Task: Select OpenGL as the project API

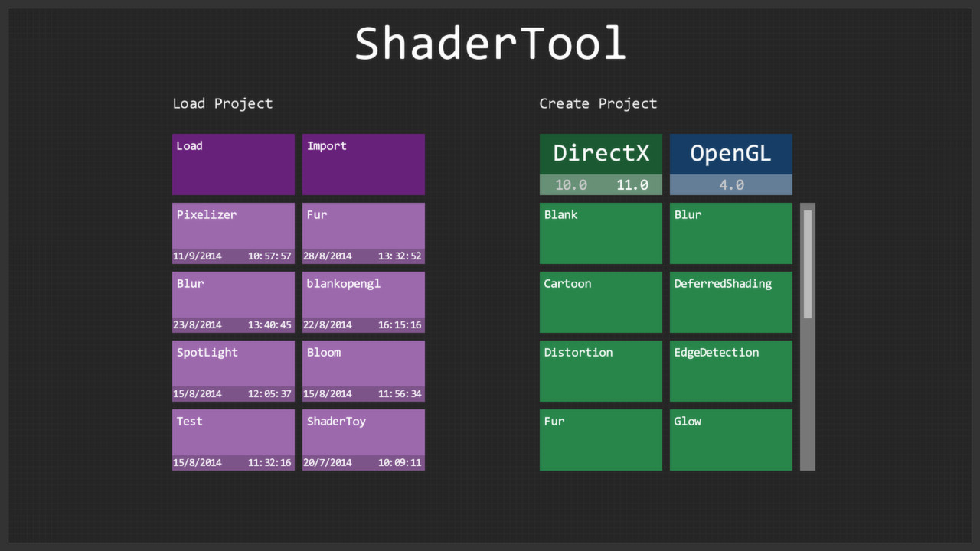Action: click(730, 153)
